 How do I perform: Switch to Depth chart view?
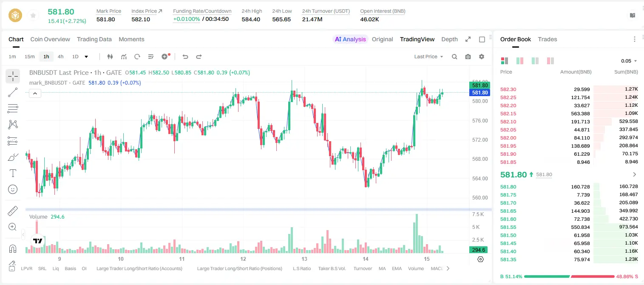[x=449, y=39]
